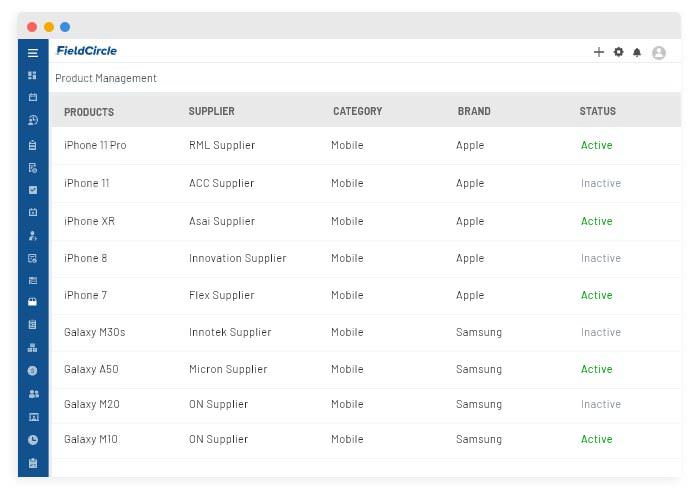This screenshot has height=495, width=694.
Task: Open the hierarchy org-chart icon in the sidebar
Action: [32, 348]
